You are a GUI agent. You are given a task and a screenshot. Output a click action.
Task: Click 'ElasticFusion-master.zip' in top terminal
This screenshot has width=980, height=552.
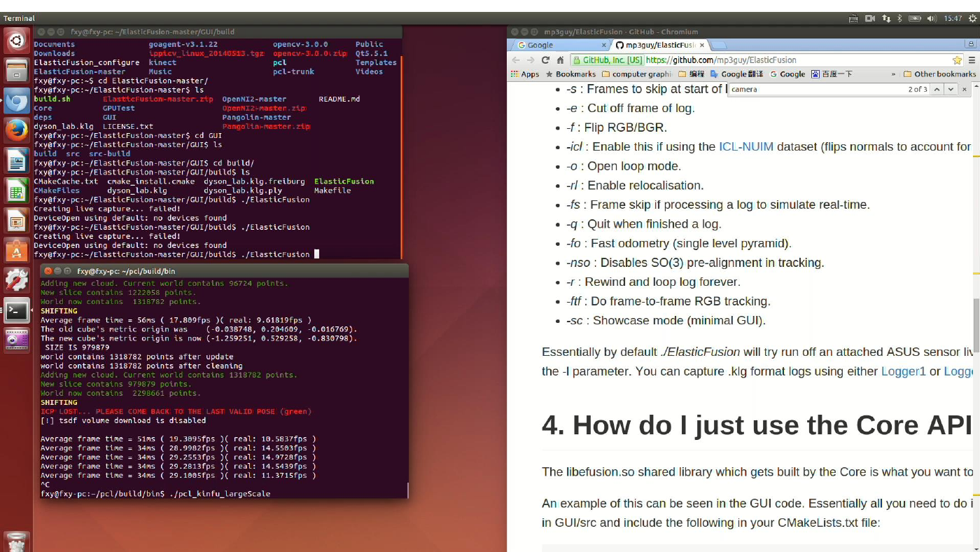coord(157,99)
